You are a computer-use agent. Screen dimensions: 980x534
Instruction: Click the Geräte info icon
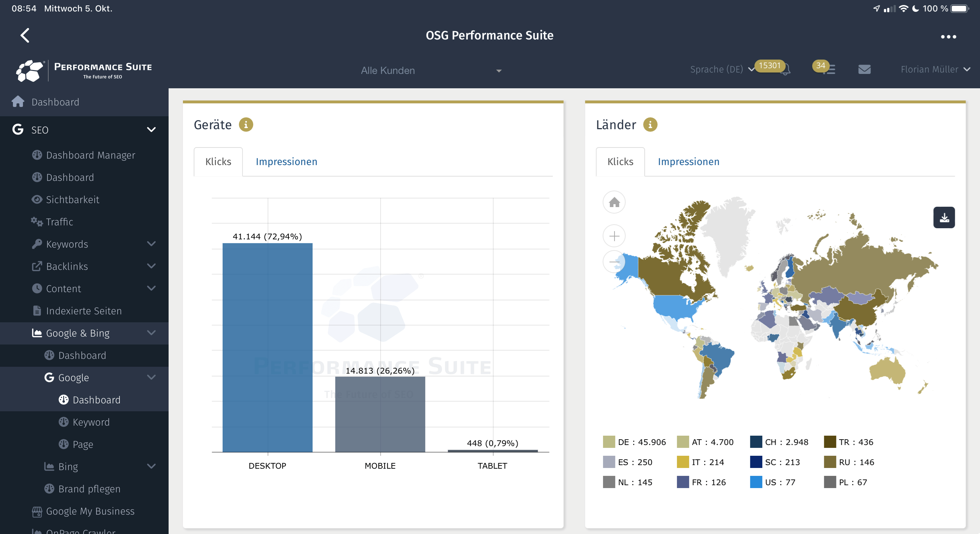(x=246, y=125)
